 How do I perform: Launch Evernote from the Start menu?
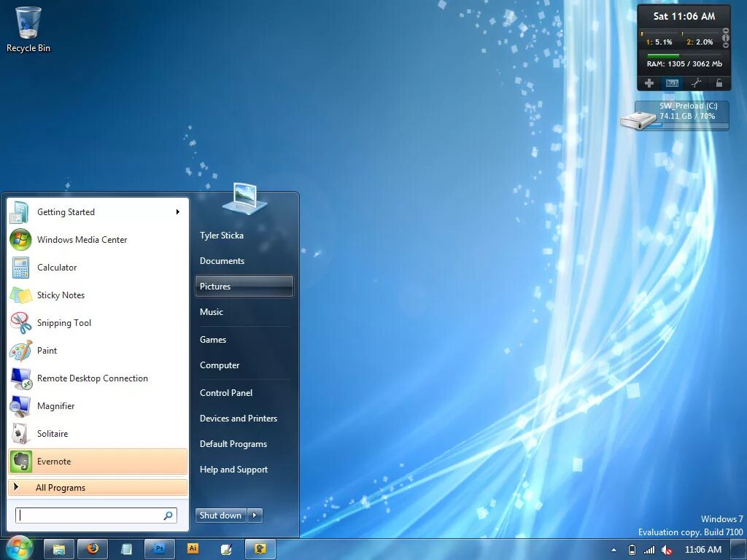click(x=98, y=462)
